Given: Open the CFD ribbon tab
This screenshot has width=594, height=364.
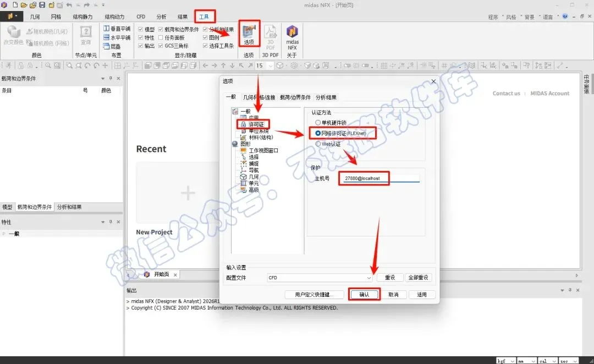Looking at the screenshot, I should 141,16.
